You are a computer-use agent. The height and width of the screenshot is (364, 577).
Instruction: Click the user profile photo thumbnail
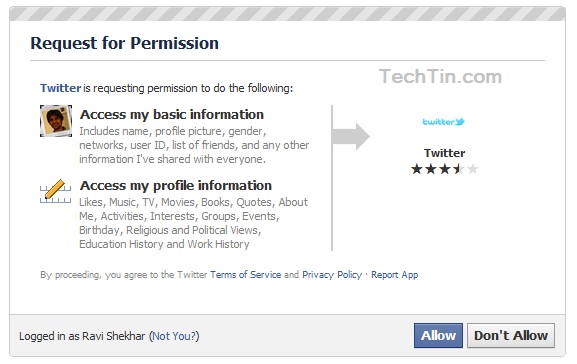[56, 121]
